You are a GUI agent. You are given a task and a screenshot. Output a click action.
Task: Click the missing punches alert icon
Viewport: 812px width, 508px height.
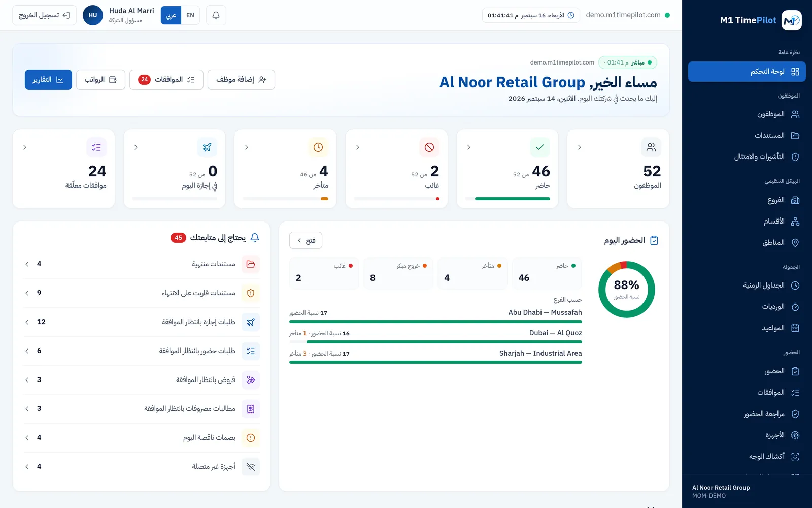[x=251, y=438]
